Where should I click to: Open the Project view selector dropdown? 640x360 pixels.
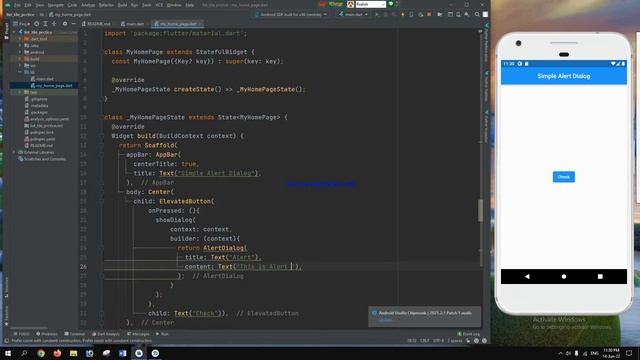(21, 24)
